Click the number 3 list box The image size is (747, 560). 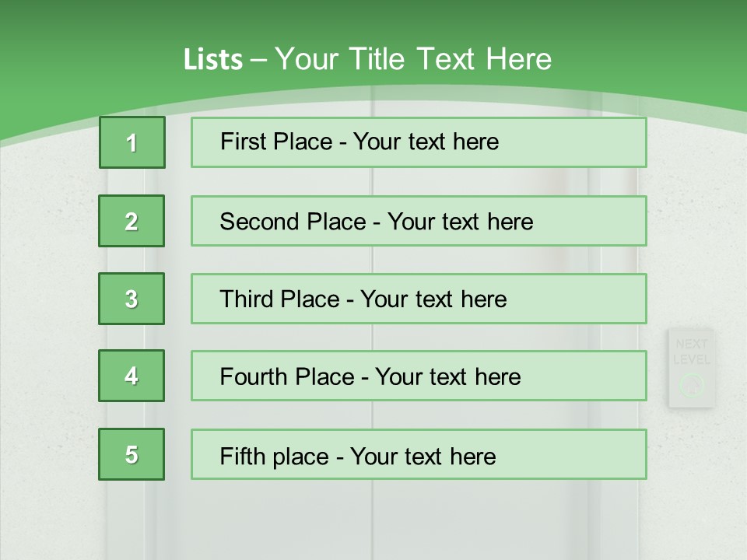(132, 299)
